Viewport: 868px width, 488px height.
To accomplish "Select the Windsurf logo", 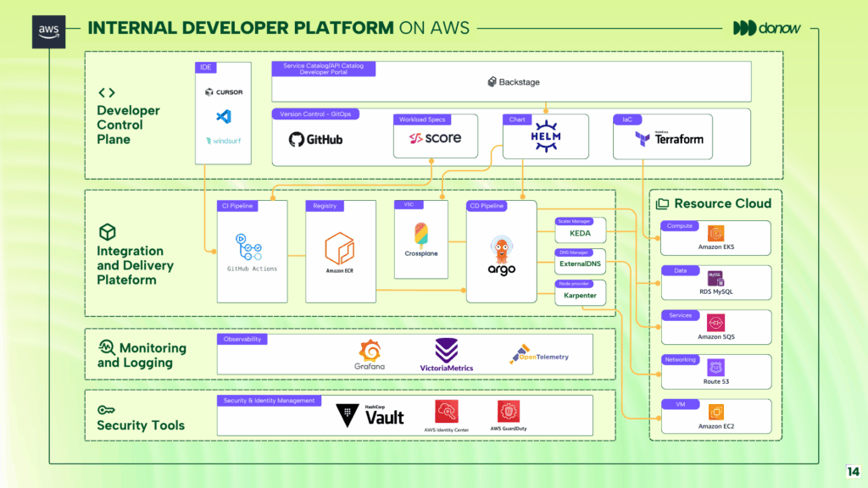I will point(224,141).
